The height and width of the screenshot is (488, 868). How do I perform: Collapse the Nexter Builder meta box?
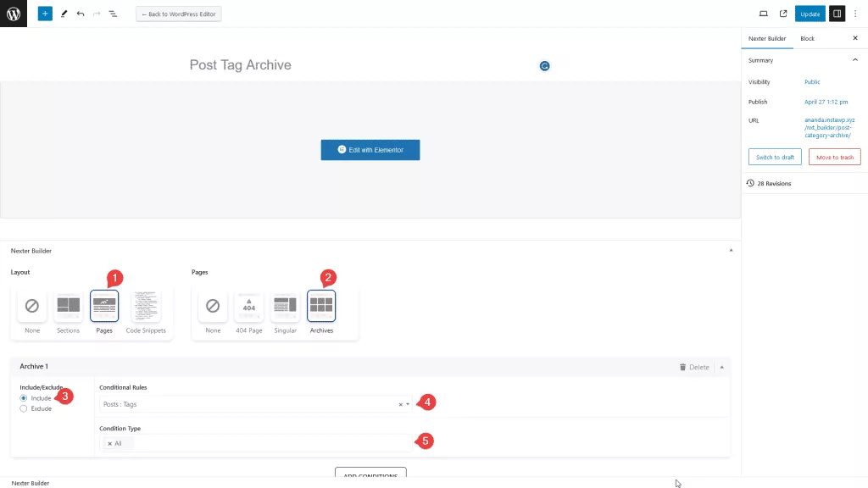[x=731, y=251]
